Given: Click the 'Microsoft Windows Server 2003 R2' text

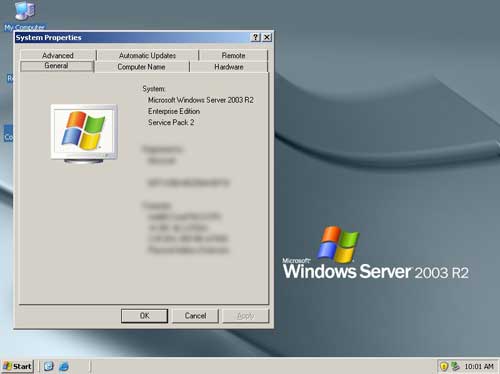Looking at the screenshot, I should pyautogui.click(x=201, y=100).
